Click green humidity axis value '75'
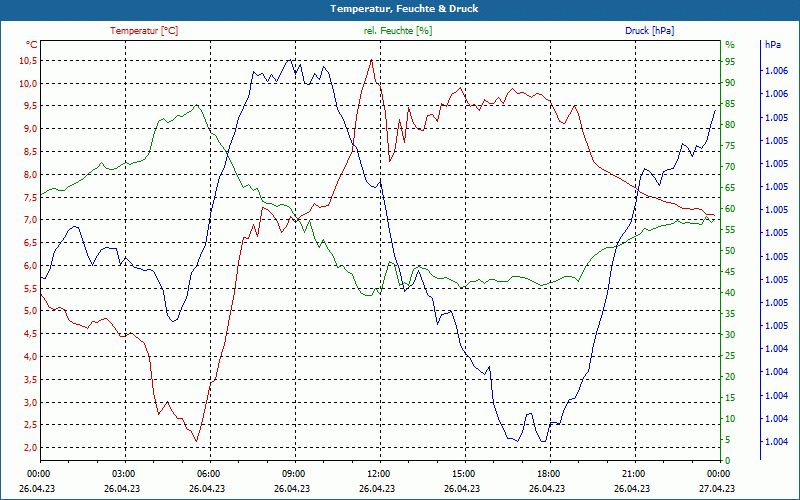This screenshot has height=500, width=800. point(730,146)
